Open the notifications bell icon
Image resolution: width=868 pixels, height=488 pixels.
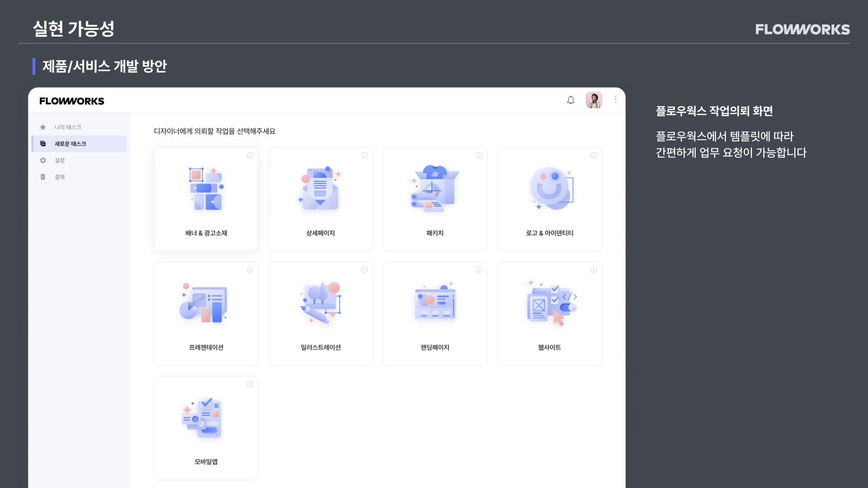coord(571,100)
